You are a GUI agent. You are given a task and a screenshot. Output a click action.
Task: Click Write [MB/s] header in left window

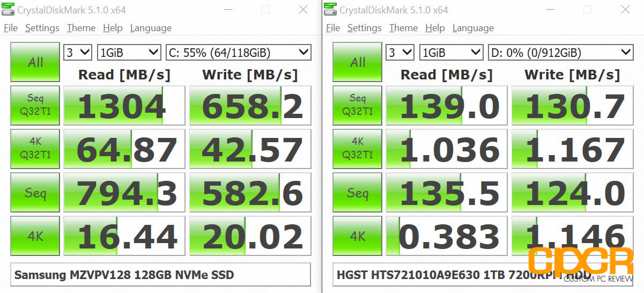[x=249, y=75]
